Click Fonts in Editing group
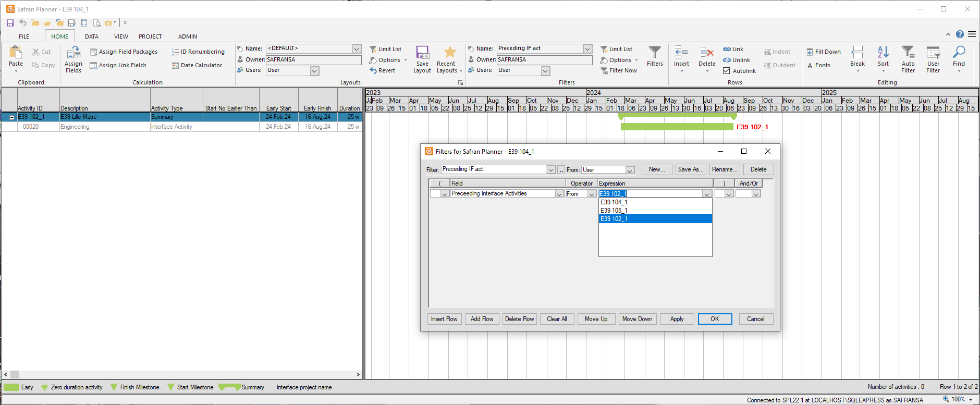Screen dimensions: 980x405 pyautogui.click(x=819, y=65)
